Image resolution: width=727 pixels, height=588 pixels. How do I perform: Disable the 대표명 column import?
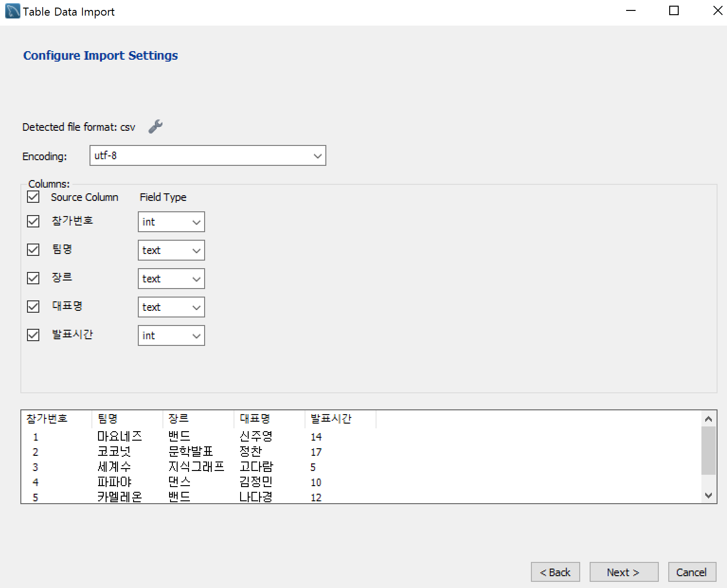coord(33,307)
